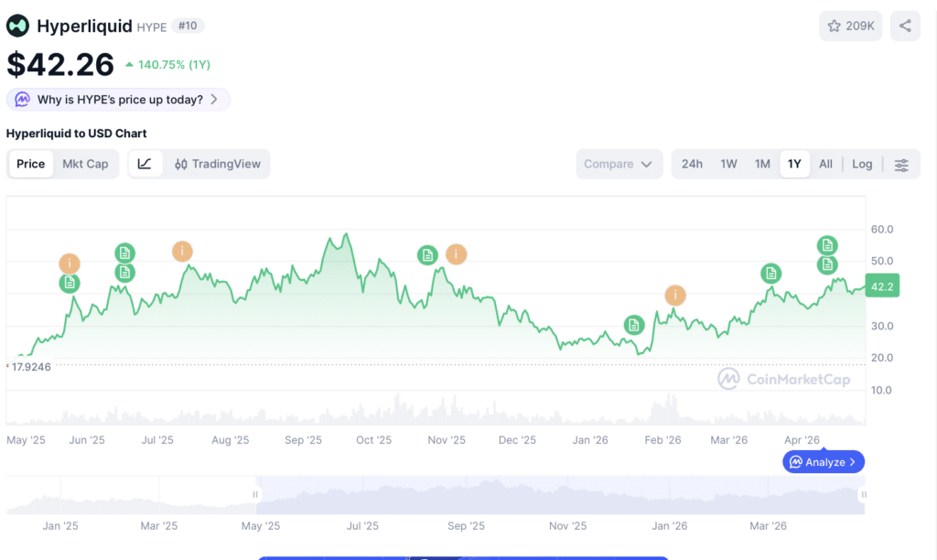The height and width of the screenshot is (560, 937).
Task: Click the share icon button
Action: click(x=905, y=26)
